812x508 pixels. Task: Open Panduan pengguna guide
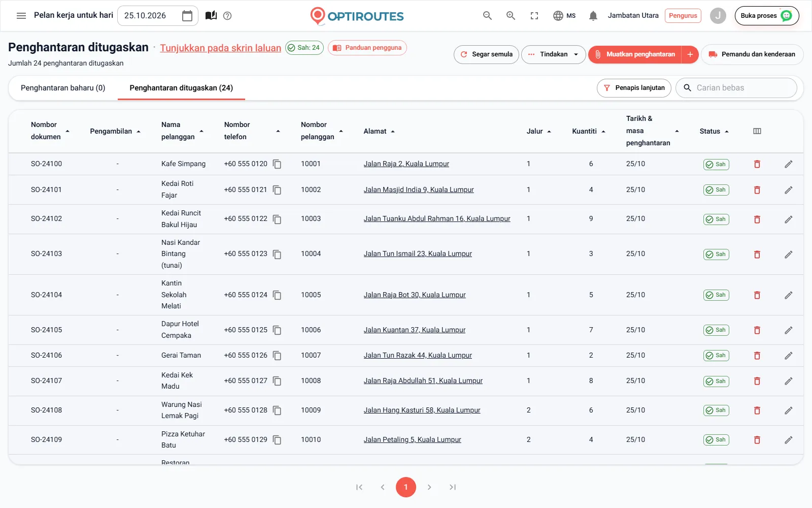[367, 48]
